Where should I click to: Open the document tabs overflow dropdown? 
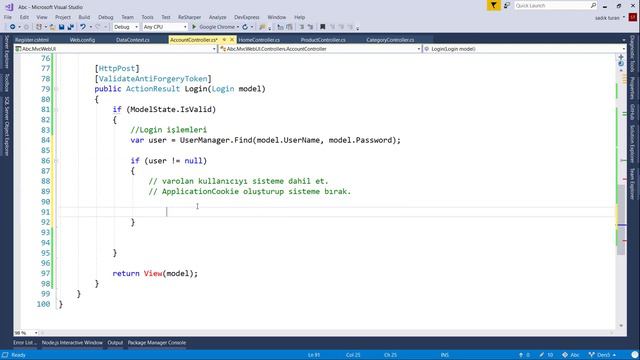pos(624,40)
